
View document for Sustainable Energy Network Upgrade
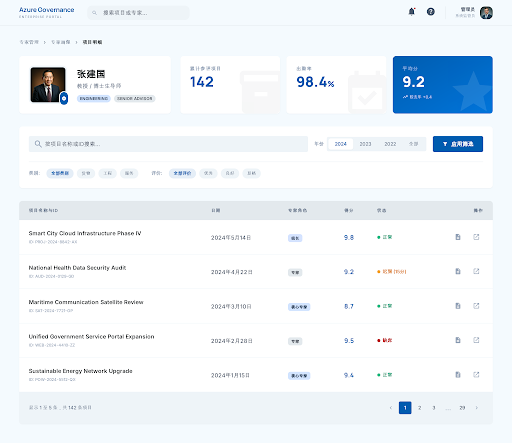458,375
